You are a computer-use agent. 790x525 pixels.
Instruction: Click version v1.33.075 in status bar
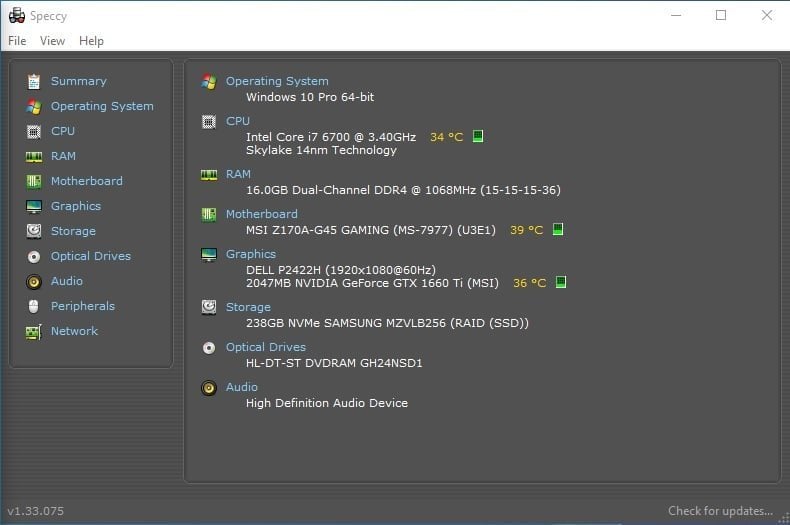tap(36, 511)
